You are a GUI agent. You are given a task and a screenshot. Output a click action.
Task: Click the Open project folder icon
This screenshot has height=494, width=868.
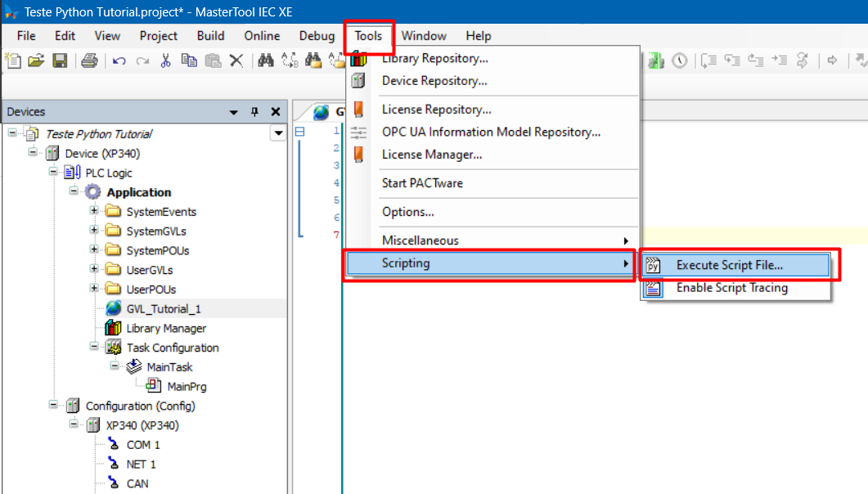pyautogui.click(x=36, y=61)
